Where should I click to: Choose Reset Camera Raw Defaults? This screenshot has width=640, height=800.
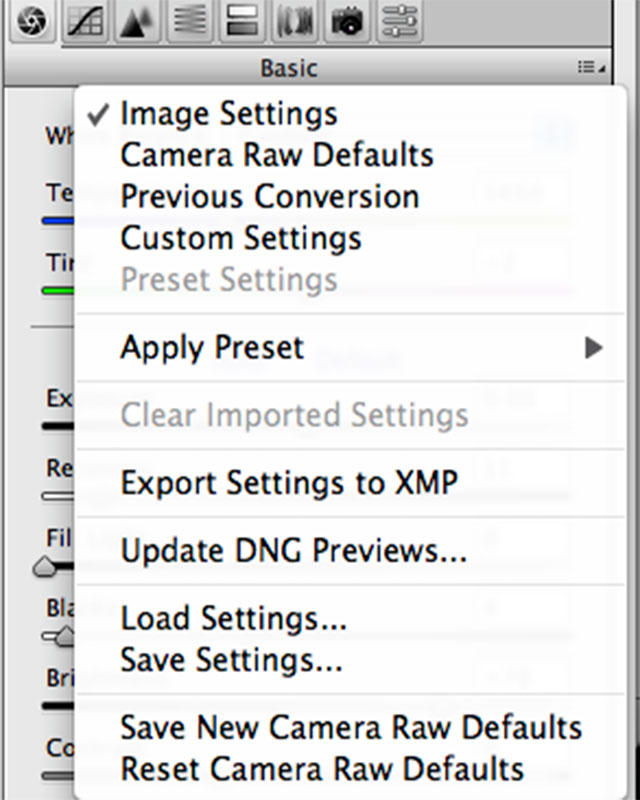point(322,769)
